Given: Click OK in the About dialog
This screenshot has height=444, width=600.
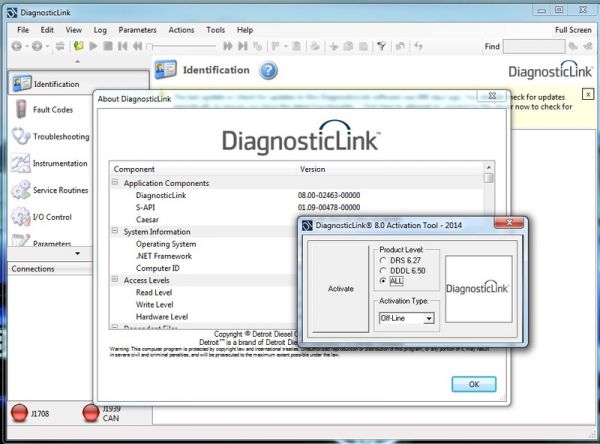Looking at the screenshot, I should point(473,384).
